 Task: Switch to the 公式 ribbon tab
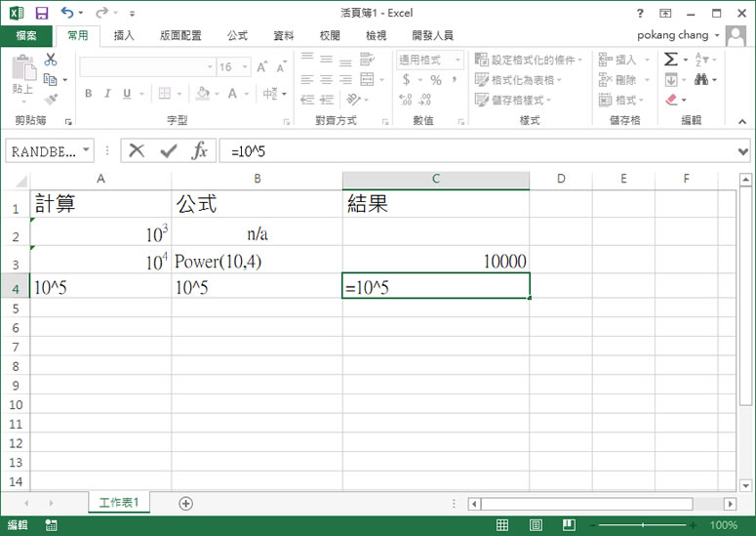(x=237, y=35)
